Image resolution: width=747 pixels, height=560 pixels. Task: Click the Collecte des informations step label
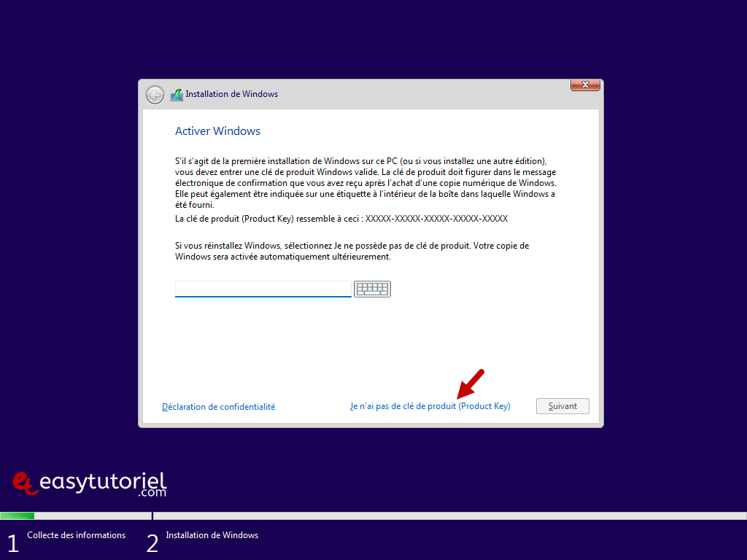(76, 535)
